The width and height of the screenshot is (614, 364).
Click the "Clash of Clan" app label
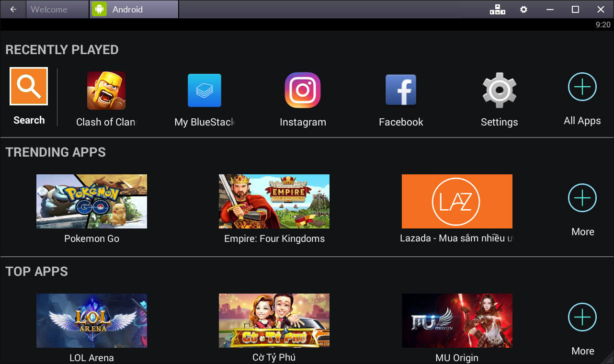(106, 122)
